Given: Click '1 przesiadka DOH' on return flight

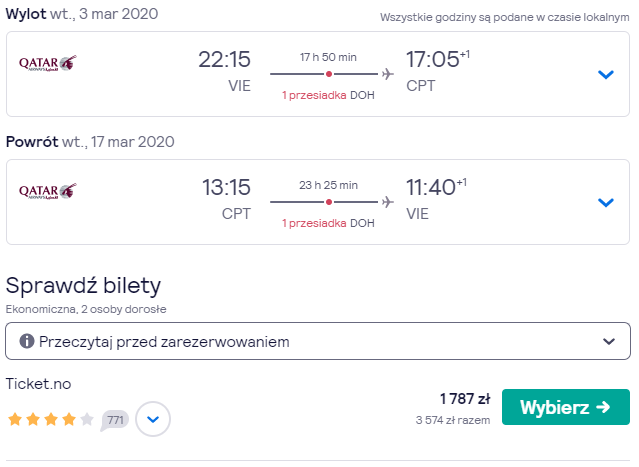Looking at the screenshot, I should click(x=328, y=223).
